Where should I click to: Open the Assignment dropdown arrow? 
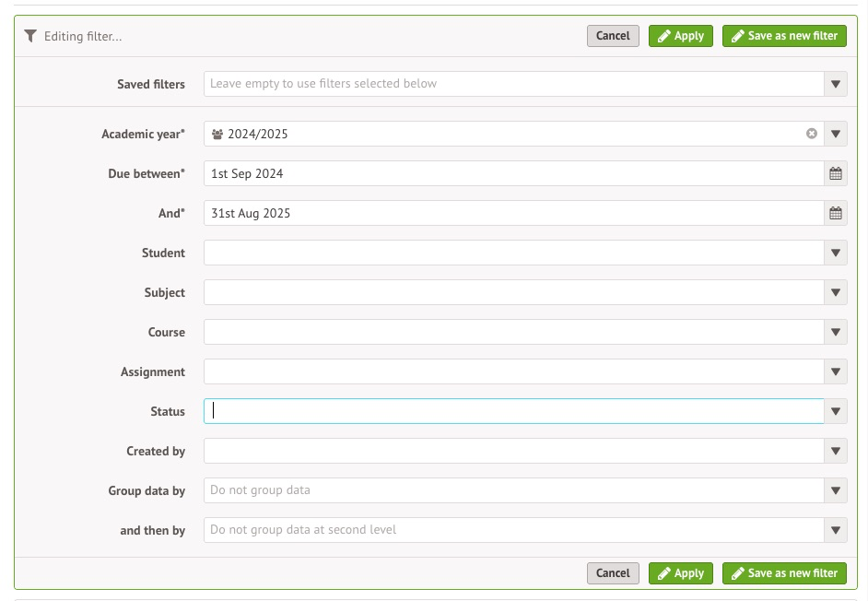835,371
